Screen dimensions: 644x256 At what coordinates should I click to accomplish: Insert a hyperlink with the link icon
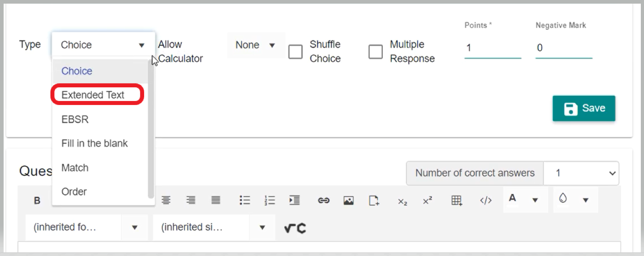324,201
